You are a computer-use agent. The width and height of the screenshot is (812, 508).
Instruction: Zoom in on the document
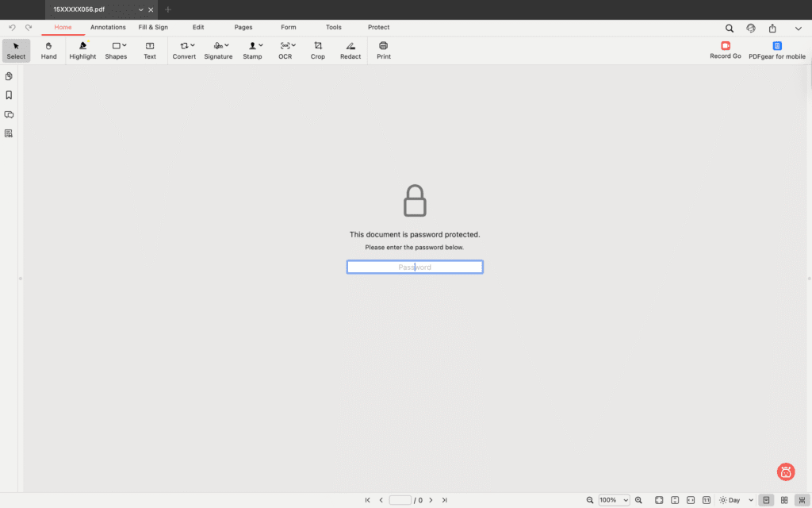tap(638, 500)
